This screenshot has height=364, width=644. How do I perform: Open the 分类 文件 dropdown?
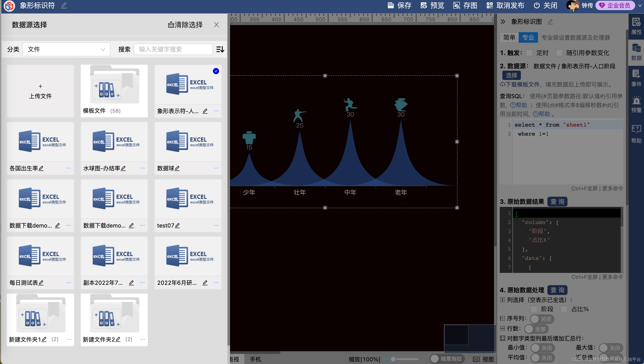[x=66, y=49]
